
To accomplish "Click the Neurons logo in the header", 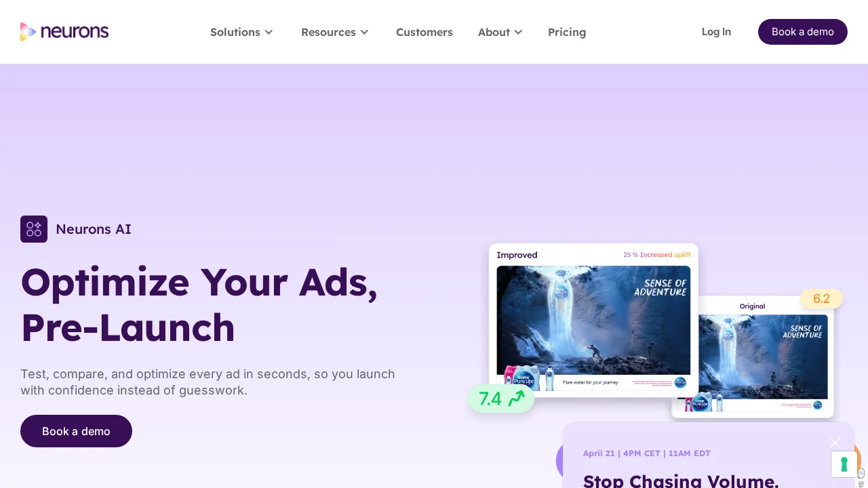I will [64, 32].
